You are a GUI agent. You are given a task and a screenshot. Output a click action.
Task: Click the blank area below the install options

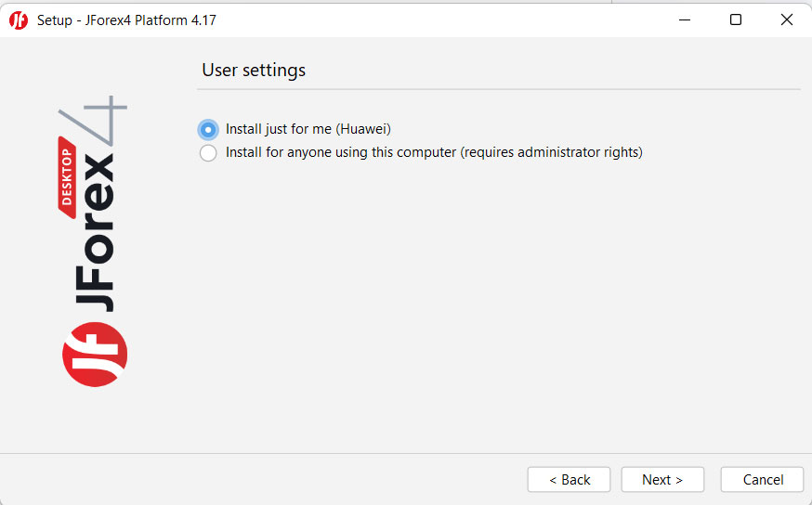click(498, 297)
